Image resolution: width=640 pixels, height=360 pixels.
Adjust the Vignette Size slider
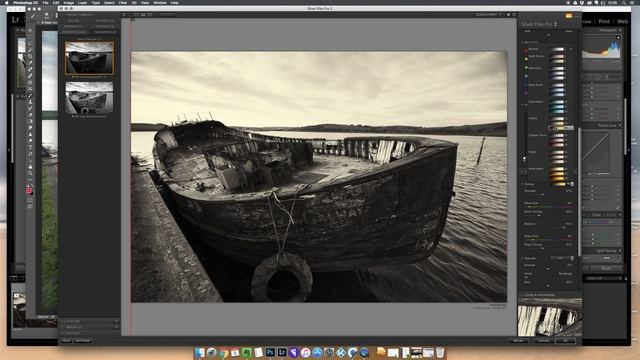(547, 285)
